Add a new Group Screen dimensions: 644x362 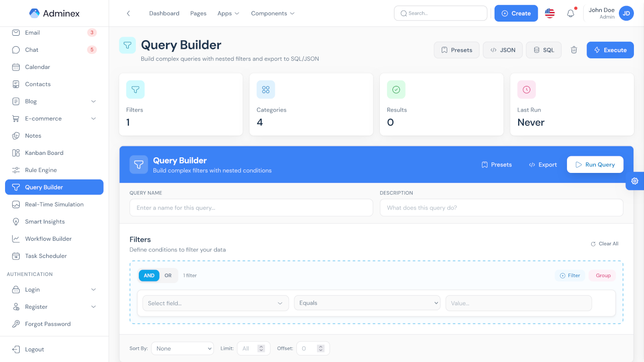click(x=603, y=276)
